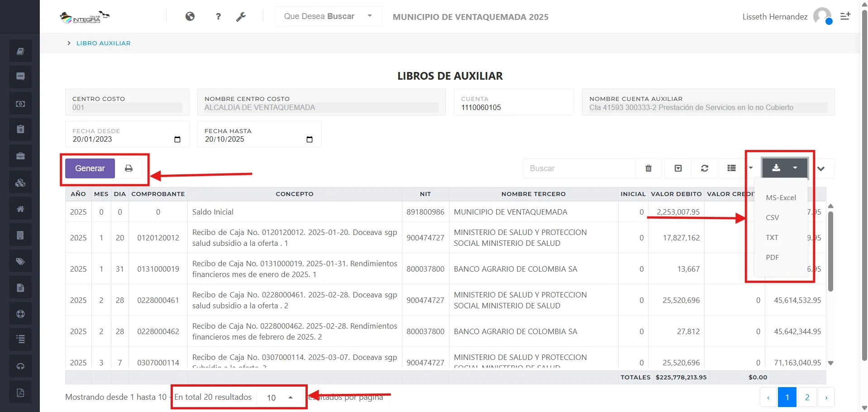The width and height of the screenshot is (868, 412).
Task: Refresh the table with the reload icon
Action: coord(705,168)
